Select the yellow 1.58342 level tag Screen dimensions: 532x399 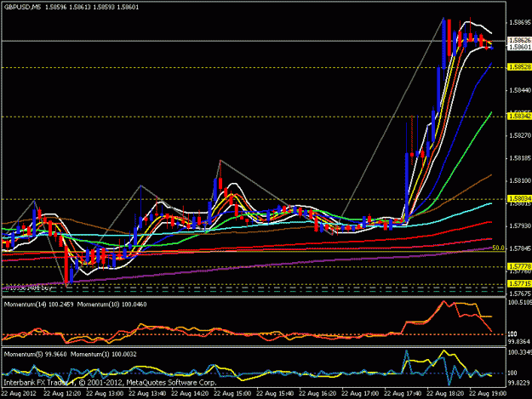(519, 117)
